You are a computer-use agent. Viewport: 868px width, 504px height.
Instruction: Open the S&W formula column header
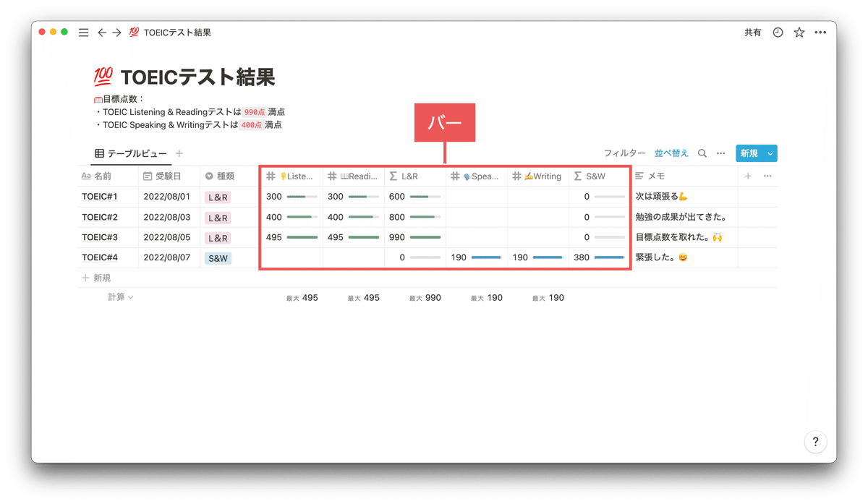click(x=600, y=176)
